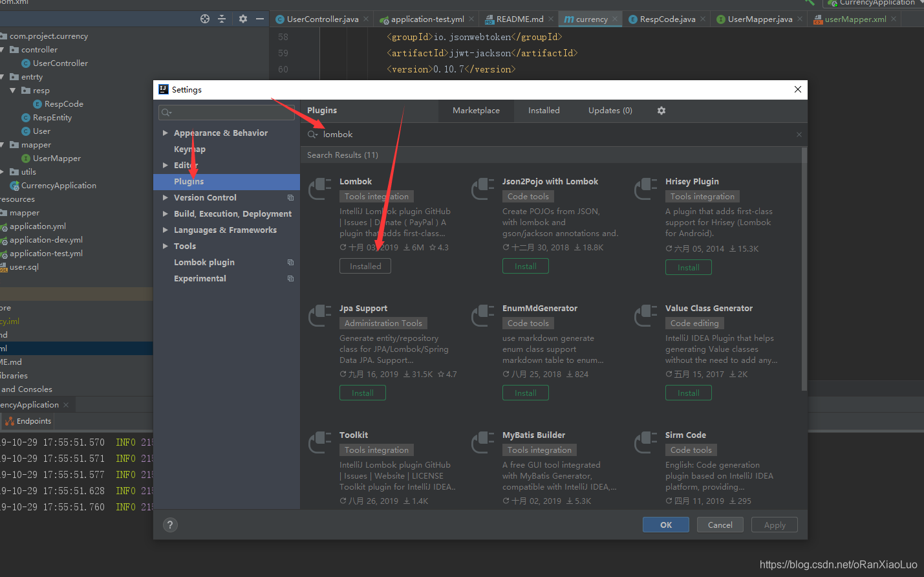Collapse the controller folder in project tree

click(2, 50)
